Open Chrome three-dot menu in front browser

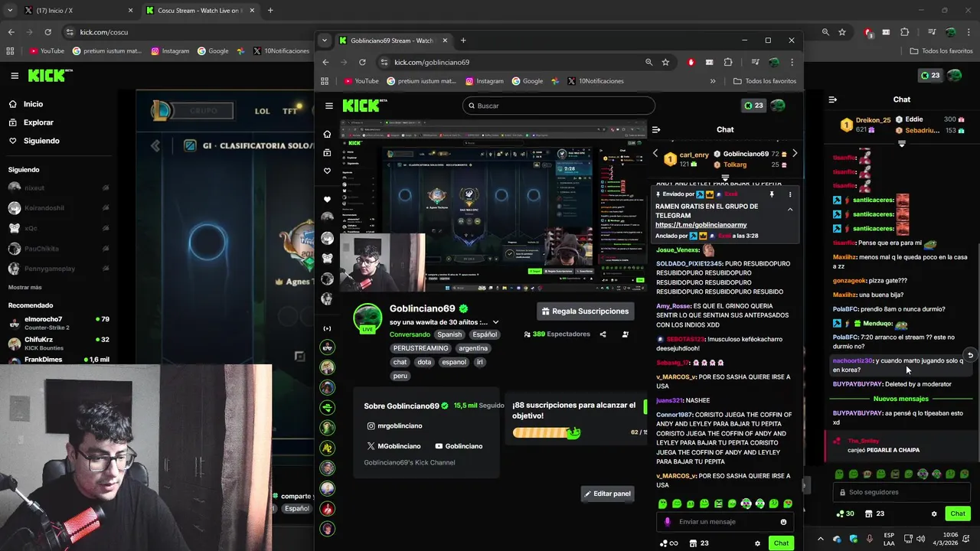click(792, 62)
